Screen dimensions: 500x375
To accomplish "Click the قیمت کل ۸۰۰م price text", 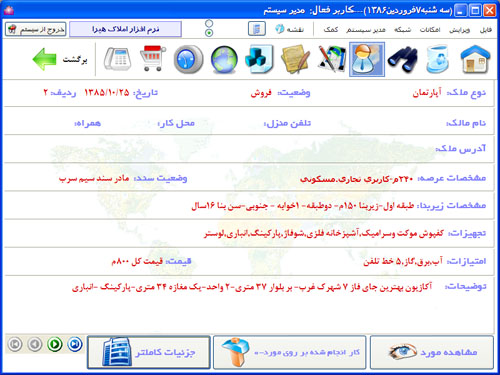I will click(x=137, y=261).
